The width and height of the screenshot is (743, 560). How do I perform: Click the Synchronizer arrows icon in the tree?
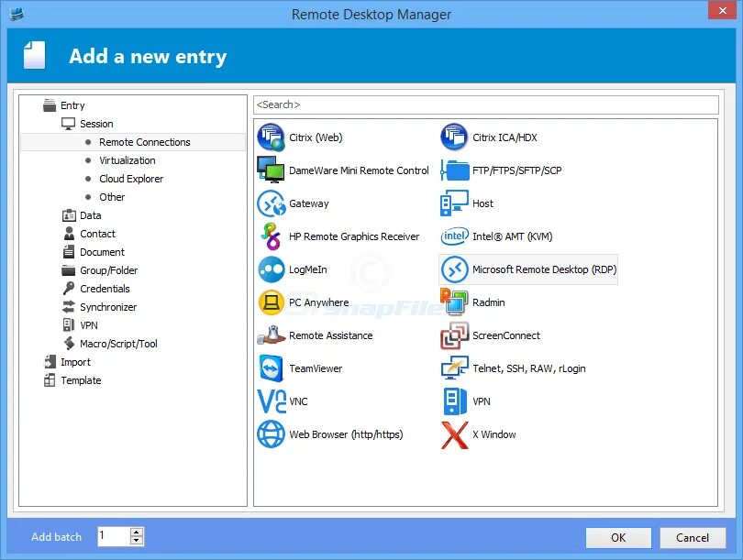click(69, 307)
